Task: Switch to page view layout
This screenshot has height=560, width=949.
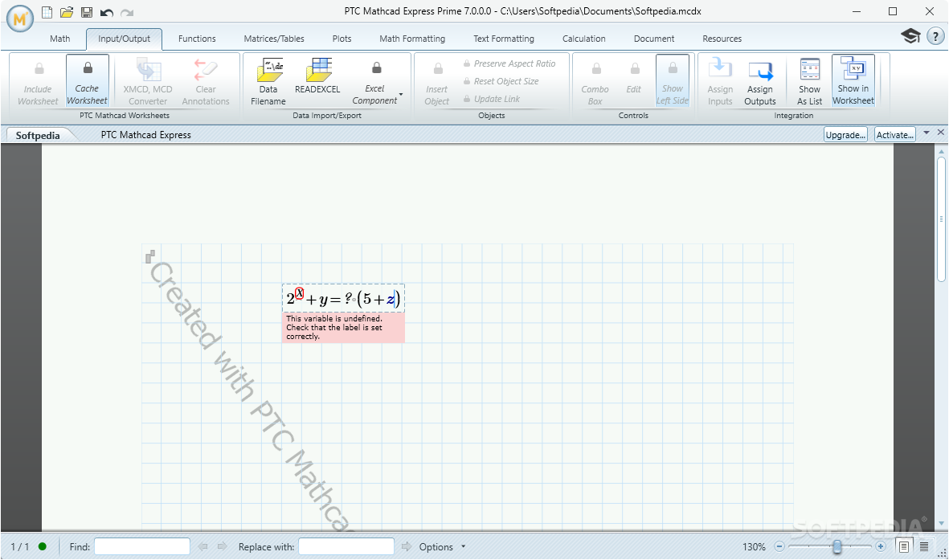Action: pyautogui.click(x=904, y=546)
